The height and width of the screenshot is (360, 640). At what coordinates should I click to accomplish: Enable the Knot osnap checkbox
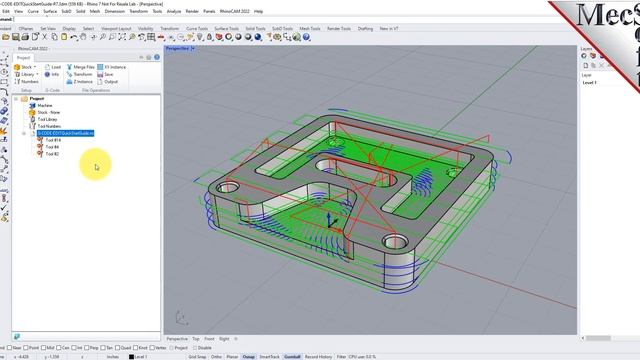point(135,348)
